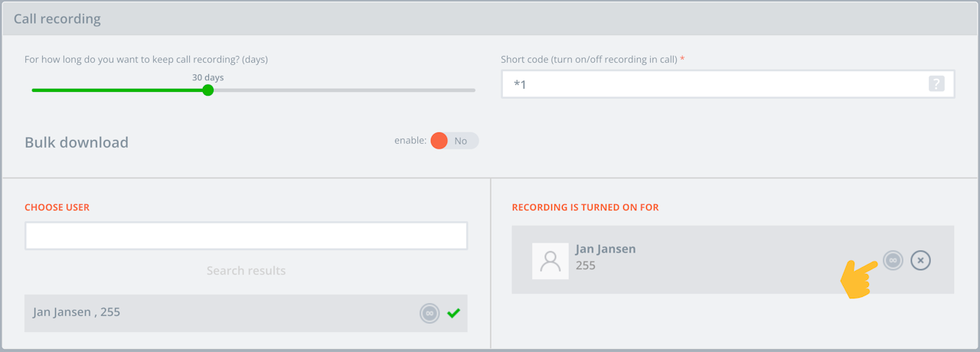Click green checkmark beside Jan Jansen result

453,313
